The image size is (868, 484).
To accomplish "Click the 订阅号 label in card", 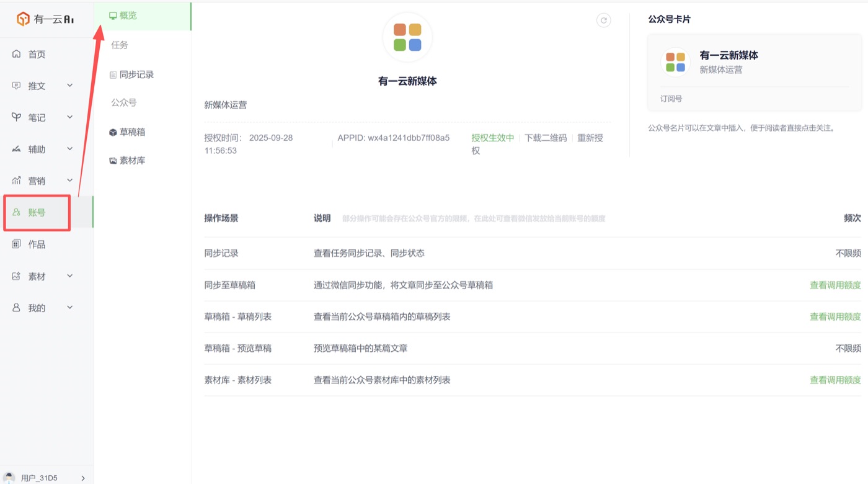I will [x=671, y=99].
